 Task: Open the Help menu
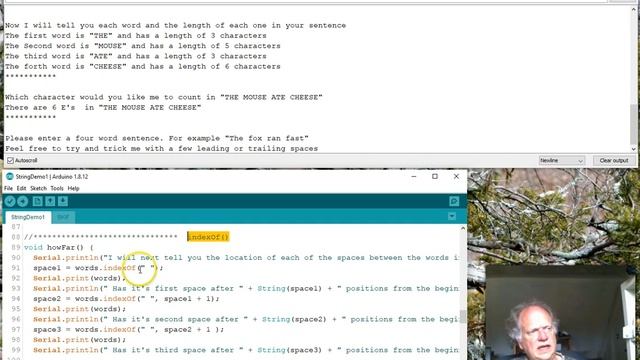(73, 188)
